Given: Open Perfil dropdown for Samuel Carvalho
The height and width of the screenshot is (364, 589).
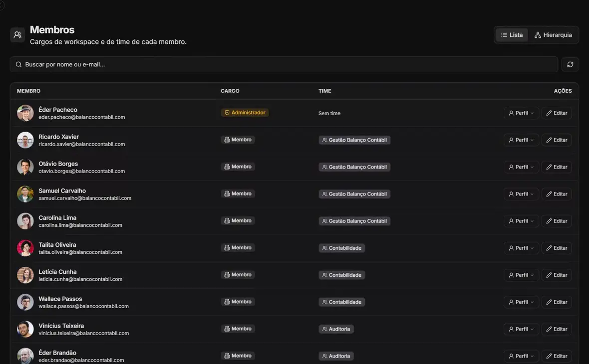Looking at the screenshot, I should 521,194.
